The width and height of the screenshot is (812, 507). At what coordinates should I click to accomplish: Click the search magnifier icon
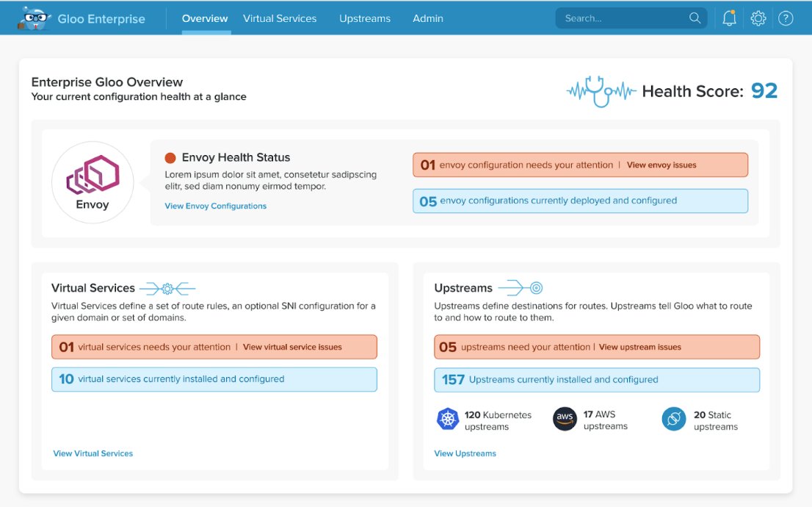tap(695, 18)
